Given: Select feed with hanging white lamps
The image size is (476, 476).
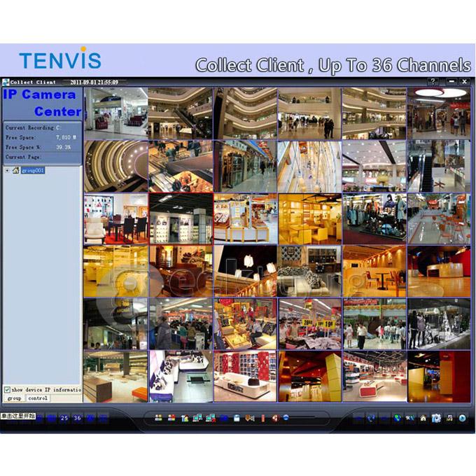Looking at the screenshot, I should pos(245,272).
